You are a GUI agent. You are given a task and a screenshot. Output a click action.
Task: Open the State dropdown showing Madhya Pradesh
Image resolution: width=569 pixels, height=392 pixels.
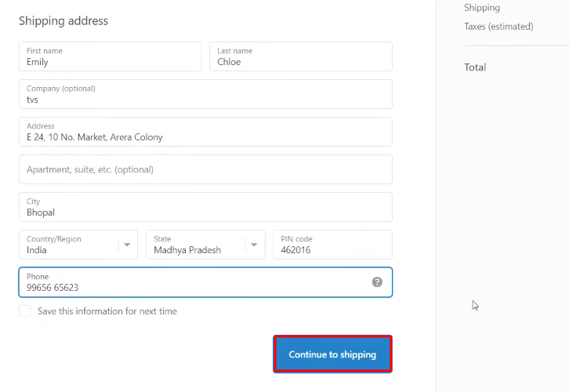[x=205, y=245]
